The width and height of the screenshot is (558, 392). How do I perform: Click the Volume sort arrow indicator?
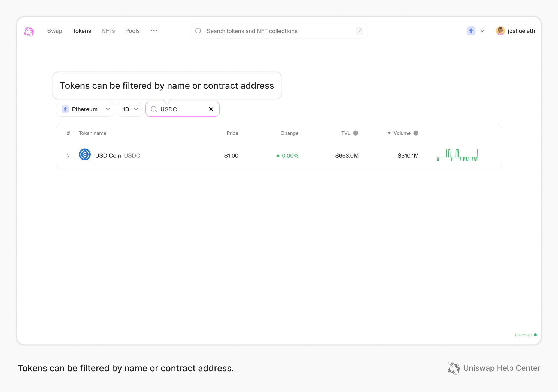pyautogui.click(x=389, y=133)
